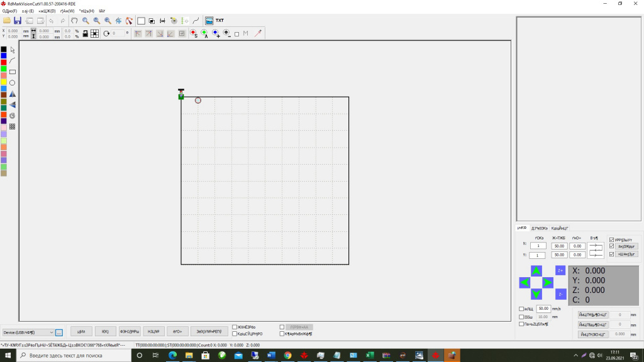Open Microsoft Word from the taskbar
Image resolution: width=644 pixels, height=362 pixels.
pyautogui.click(x=271, y=356)
